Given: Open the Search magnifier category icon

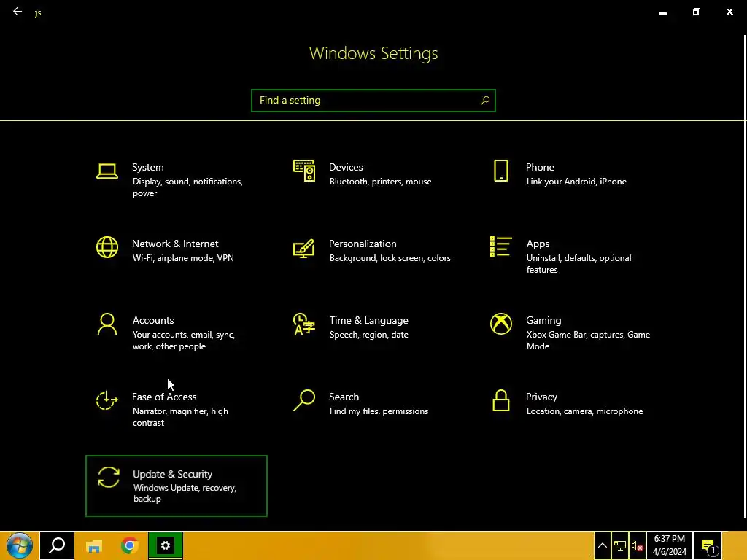Looking at the screenshot, I should click(x=304, y=400).
